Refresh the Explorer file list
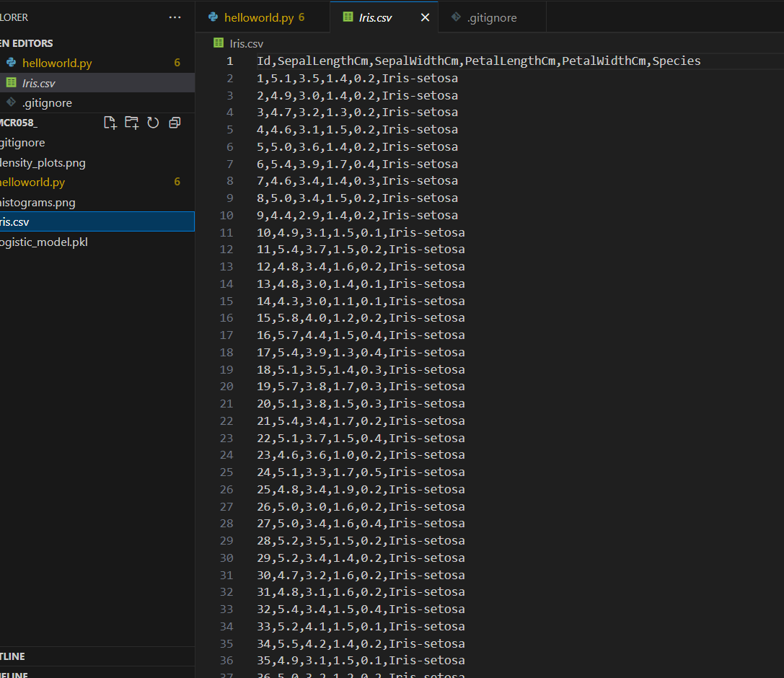 pyautogui.click(x=153, y=123)
